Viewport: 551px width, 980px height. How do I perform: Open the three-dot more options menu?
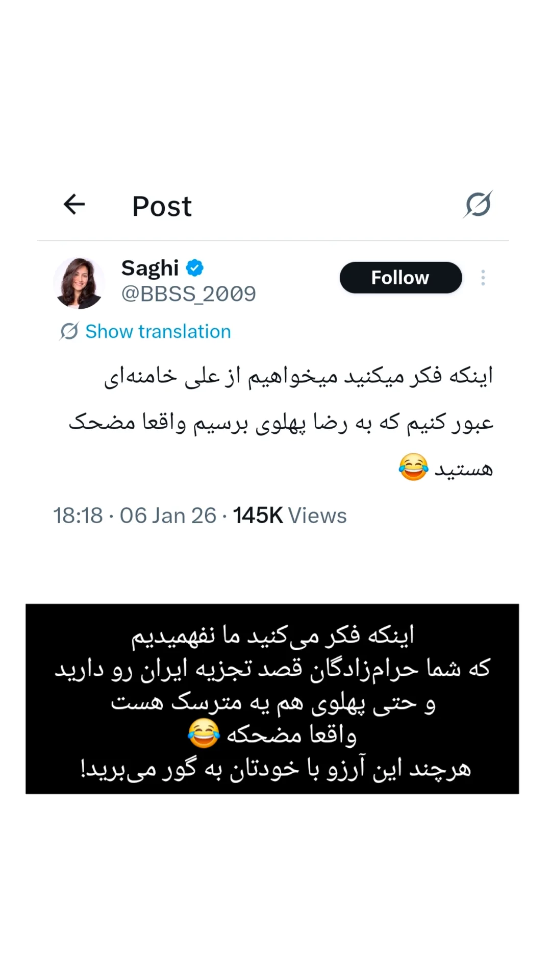pyautogui.click(x=483, y=278)
